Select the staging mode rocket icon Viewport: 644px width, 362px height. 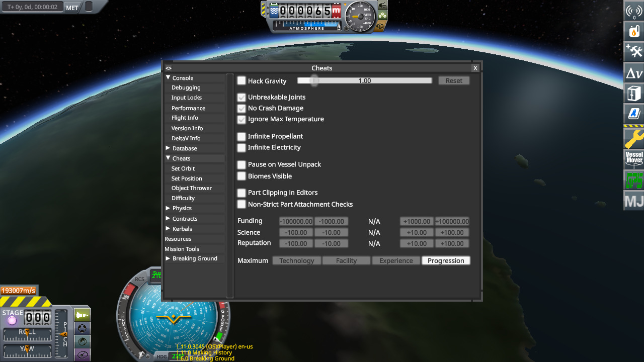click(x=83, y=315)
